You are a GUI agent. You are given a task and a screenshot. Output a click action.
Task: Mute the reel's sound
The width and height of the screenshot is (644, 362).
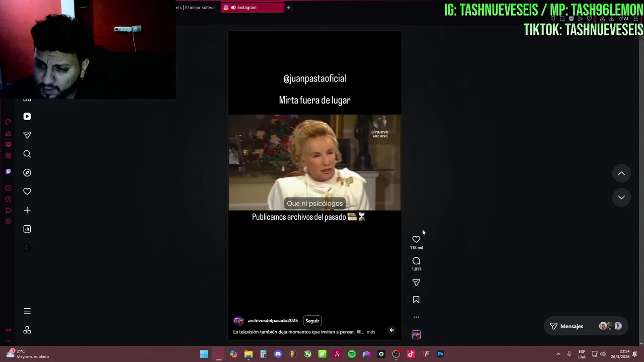pyautogui.click(x=391, y=330)
